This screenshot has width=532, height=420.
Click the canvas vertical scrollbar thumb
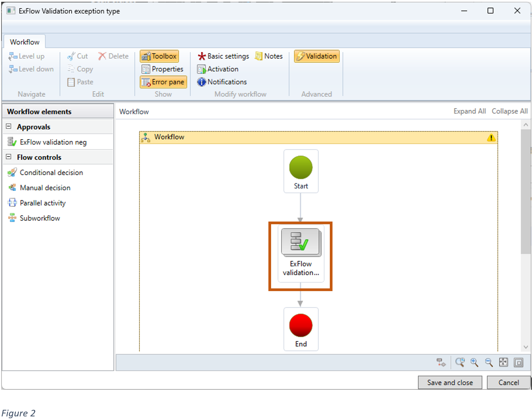526,192
